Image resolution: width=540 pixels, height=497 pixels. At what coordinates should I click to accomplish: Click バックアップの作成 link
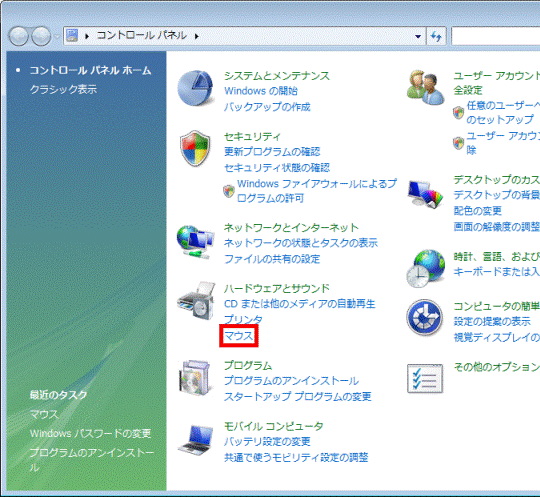[x=267, y=107]
